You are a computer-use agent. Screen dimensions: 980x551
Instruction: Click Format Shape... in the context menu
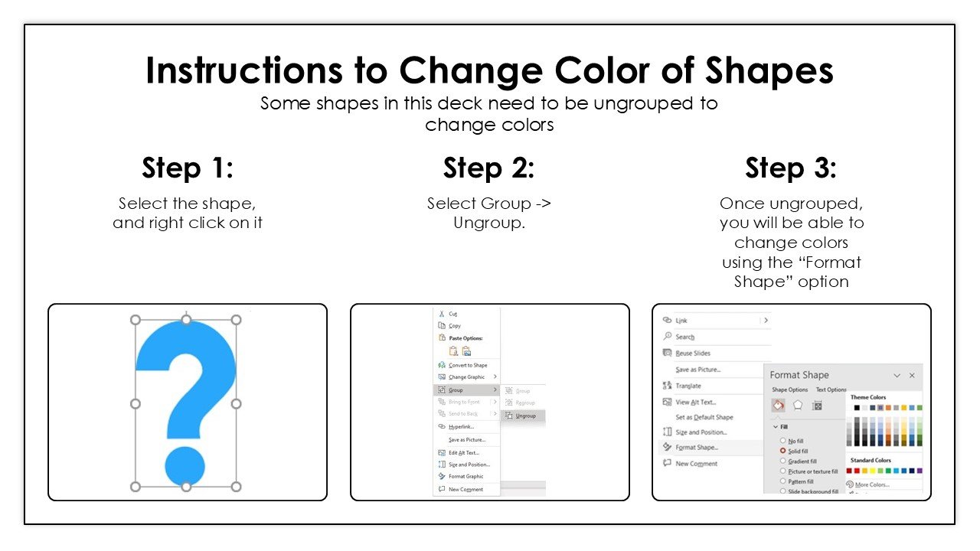[x=697, y=448]
